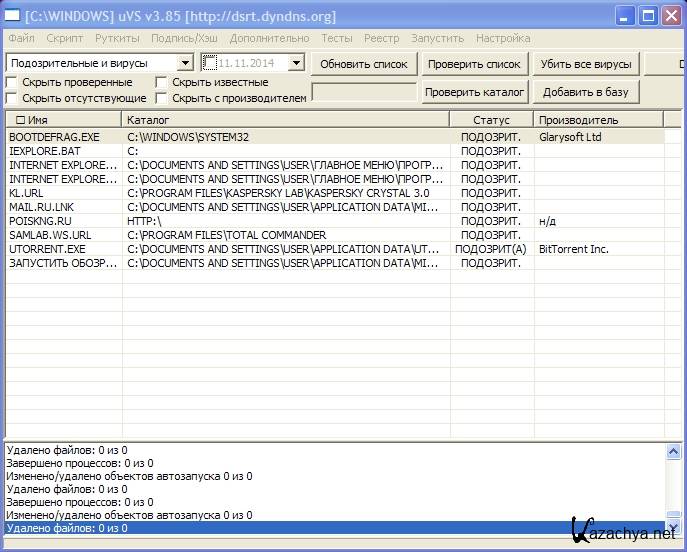Click the Обновить список button
This screenshot has height=552, width=687.
pos(363,64)
